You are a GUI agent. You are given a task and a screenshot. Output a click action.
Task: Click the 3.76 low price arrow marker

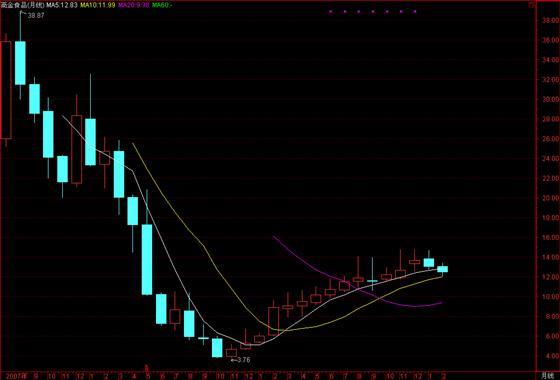(x=240, y=360)
